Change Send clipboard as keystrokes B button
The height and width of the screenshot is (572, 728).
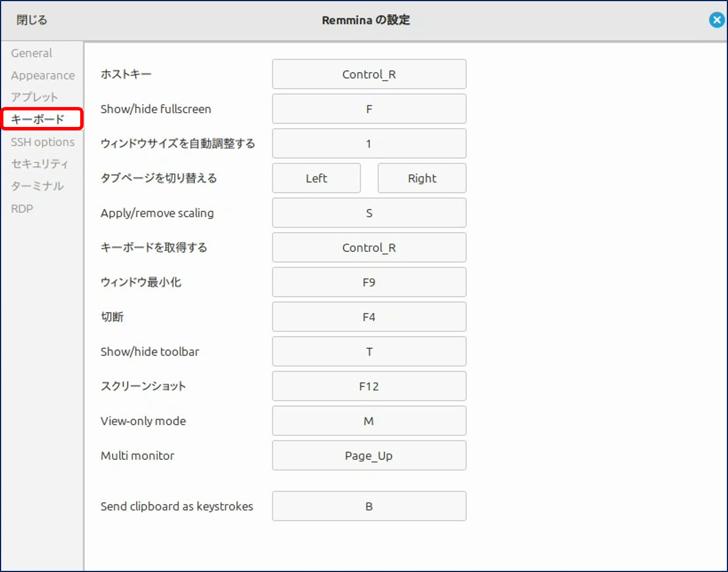pyautogui.click(x=369, y=506)
